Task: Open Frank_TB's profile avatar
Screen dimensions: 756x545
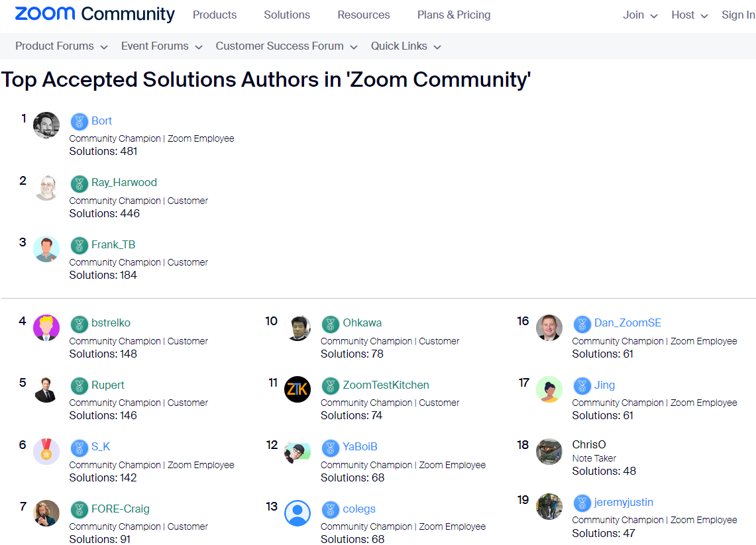Action: coord(46,248)
